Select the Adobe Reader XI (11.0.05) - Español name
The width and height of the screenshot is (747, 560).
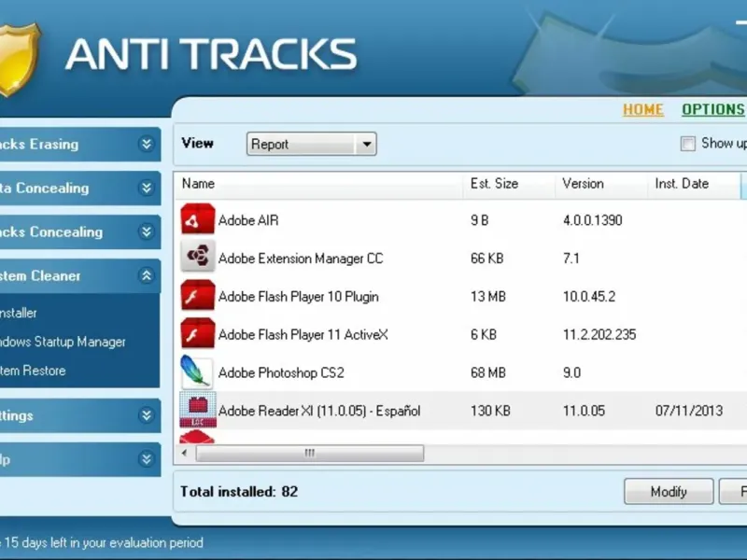pyautogui.click(x=319, y=411)
